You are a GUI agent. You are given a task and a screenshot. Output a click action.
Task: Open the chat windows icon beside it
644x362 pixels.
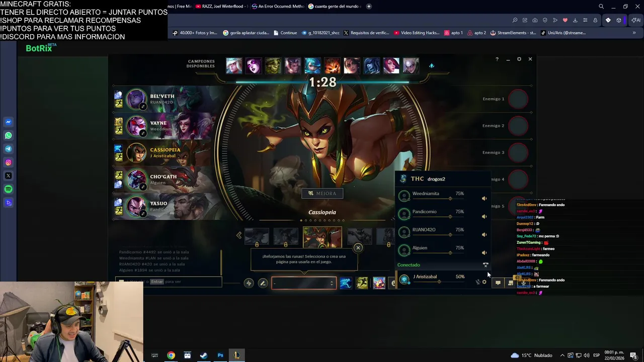(x=510, y=283)
